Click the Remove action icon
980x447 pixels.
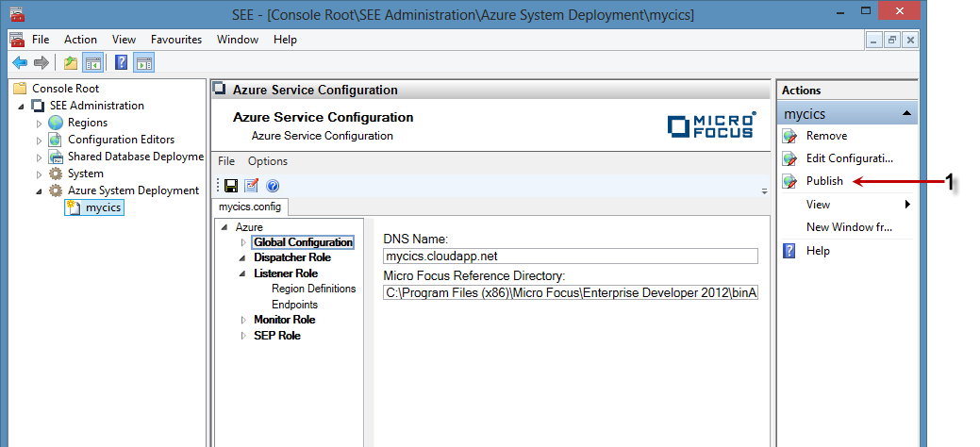[790, 136]
